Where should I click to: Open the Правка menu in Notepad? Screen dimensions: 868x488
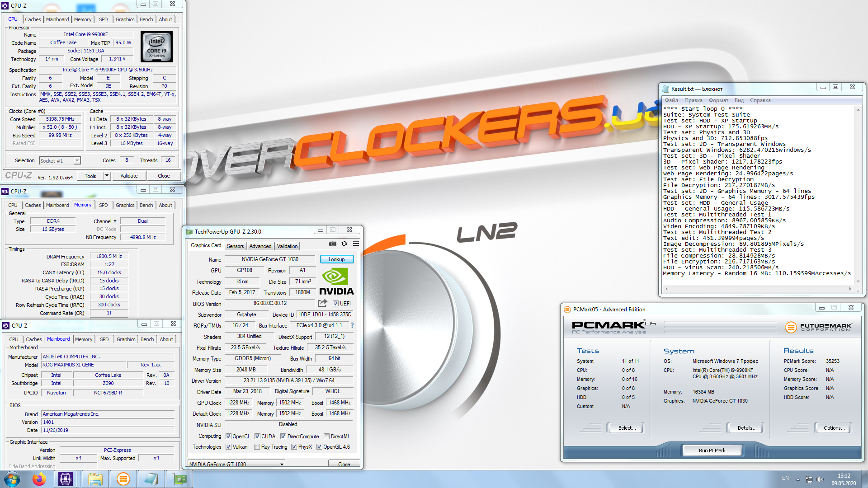[693, 100]
